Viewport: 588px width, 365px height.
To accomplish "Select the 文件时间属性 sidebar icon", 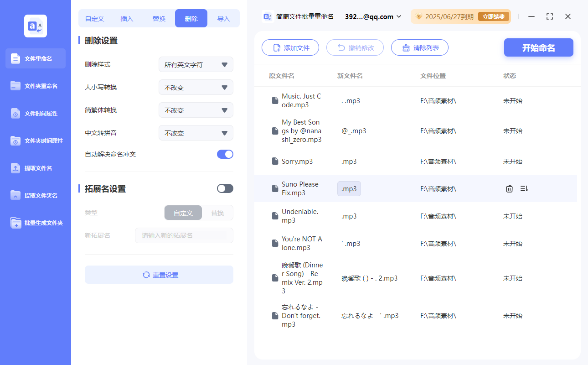I will (36, 113).
